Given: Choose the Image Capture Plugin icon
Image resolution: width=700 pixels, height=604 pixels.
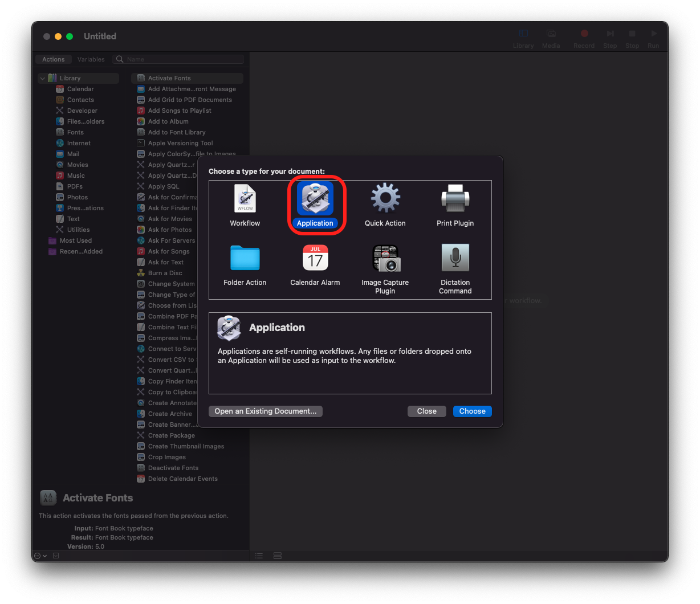Looking at the screenshot, I should point(385,258).
